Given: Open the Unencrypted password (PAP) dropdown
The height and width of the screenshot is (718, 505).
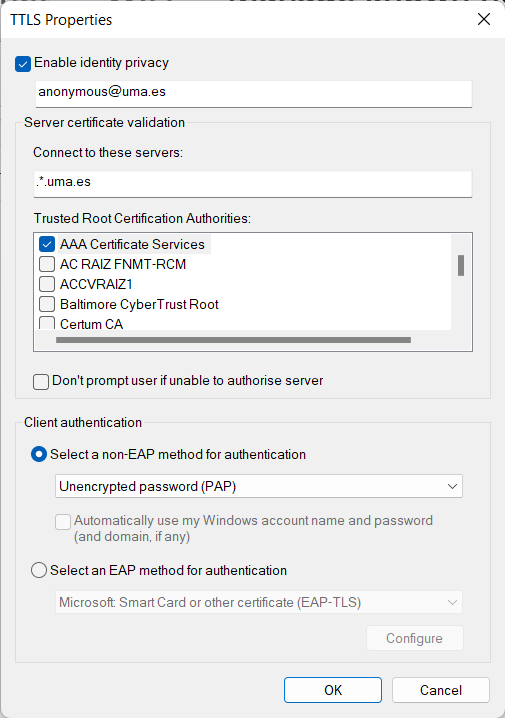Looking at the screenshot, I should click(x=259, y=486).
